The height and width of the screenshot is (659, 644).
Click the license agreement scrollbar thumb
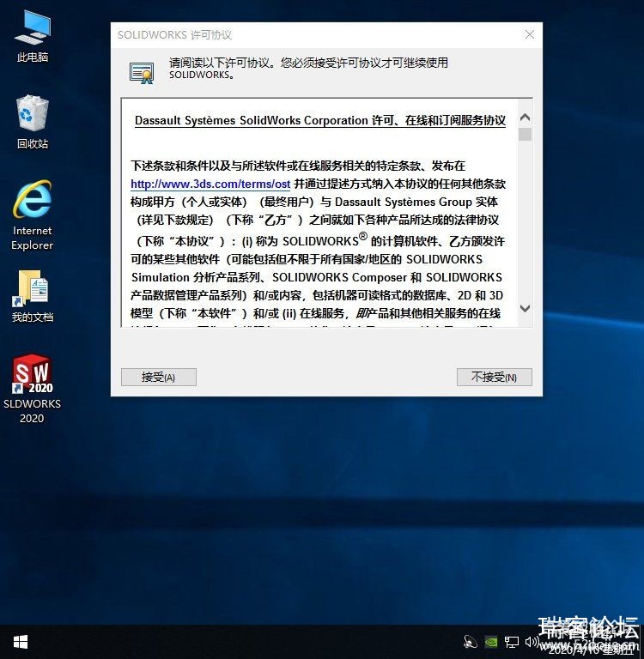pyautogui.click(x=525, y=135)
